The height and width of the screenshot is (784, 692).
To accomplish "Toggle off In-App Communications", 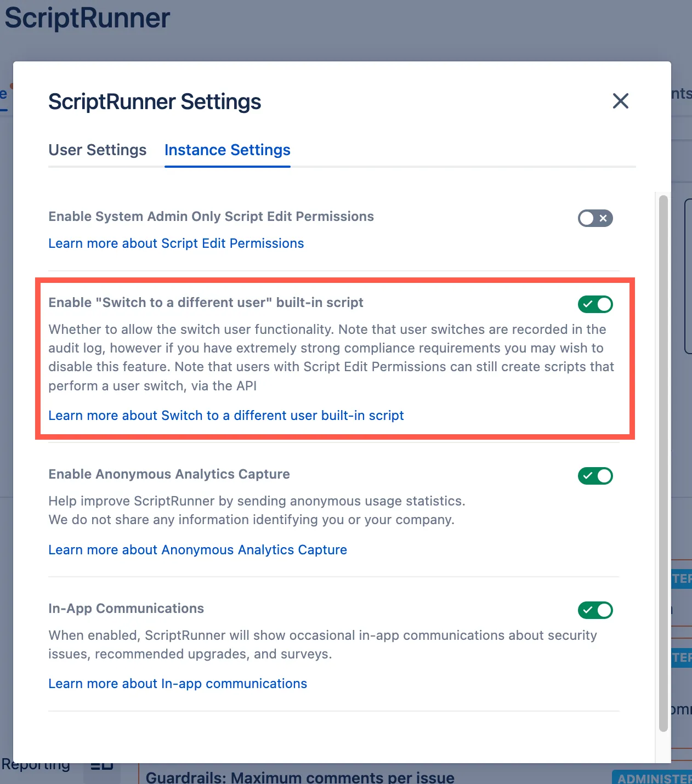I will coord(595,610).
